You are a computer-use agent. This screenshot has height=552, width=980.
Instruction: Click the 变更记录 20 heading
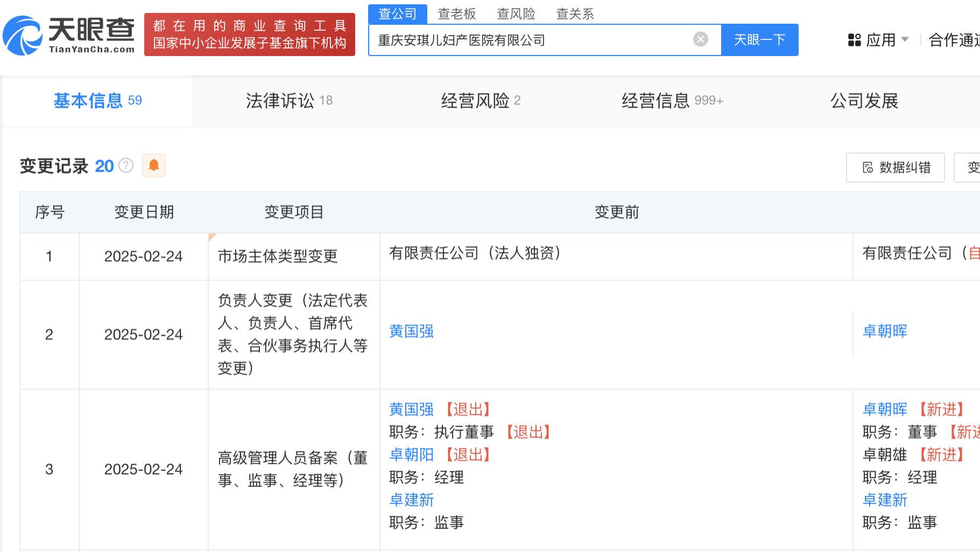coord(67,166)
